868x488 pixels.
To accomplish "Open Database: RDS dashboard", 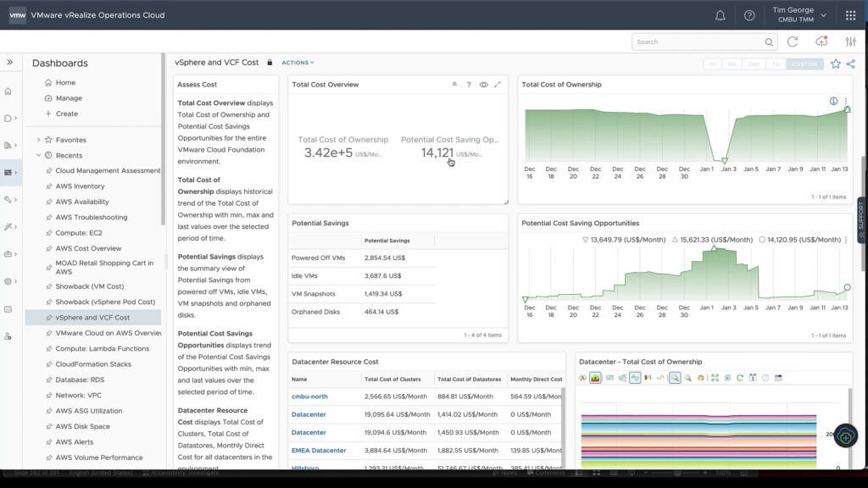I will click(80, 380).
